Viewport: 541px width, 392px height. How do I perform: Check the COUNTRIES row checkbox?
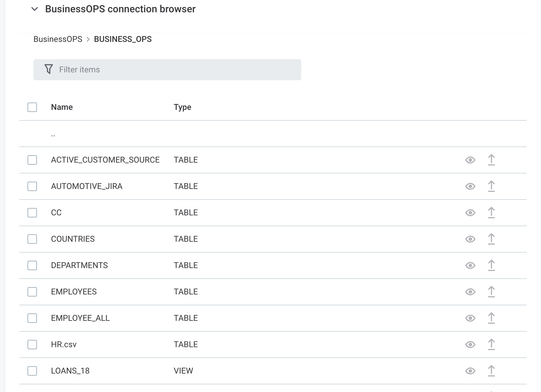(32, 239)
